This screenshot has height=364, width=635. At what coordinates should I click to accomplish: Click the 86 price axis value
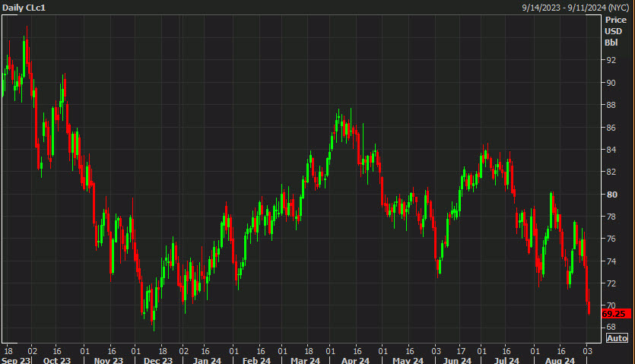(611, 128)
